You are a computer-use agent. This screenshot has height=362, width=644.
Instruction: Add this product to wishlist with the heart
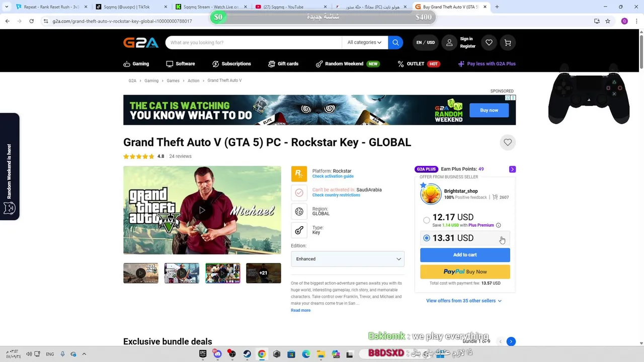coord(508,142)
